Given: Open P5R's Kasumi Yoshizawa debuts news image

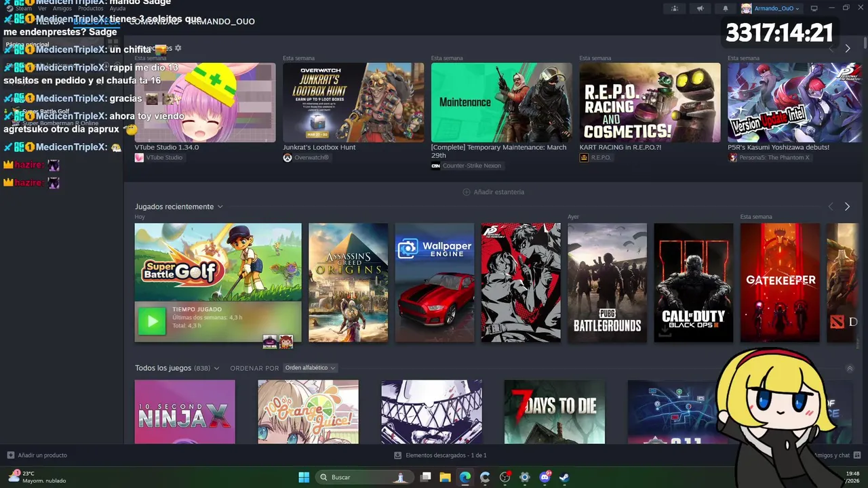Looking at the screenshot, I should [x=794, y=102].
